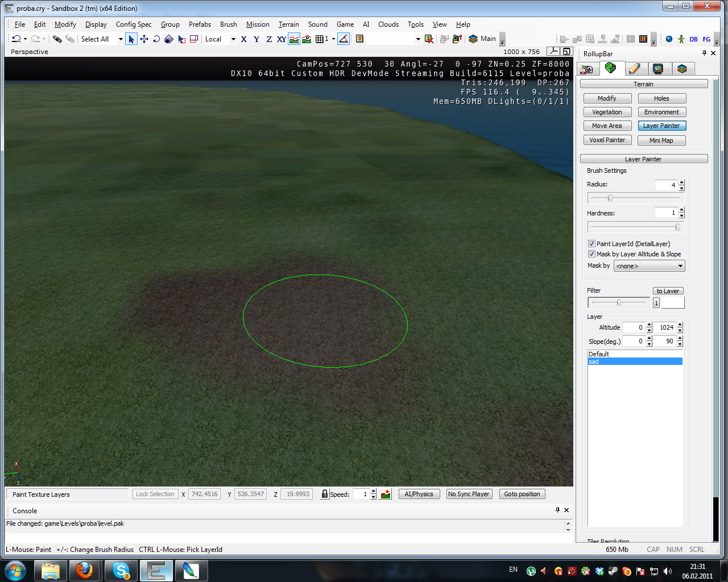This screenshot has height=582, width=728.
Task: Constrain to the XY axis plane
Action: pyautogui.click(x=281, y=39)
